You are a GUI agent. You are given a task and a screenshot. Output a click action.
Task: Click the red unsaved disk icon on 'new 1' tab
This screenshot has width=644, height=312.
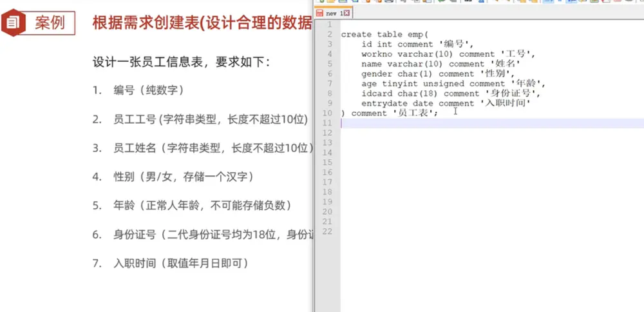coord(319,13)
